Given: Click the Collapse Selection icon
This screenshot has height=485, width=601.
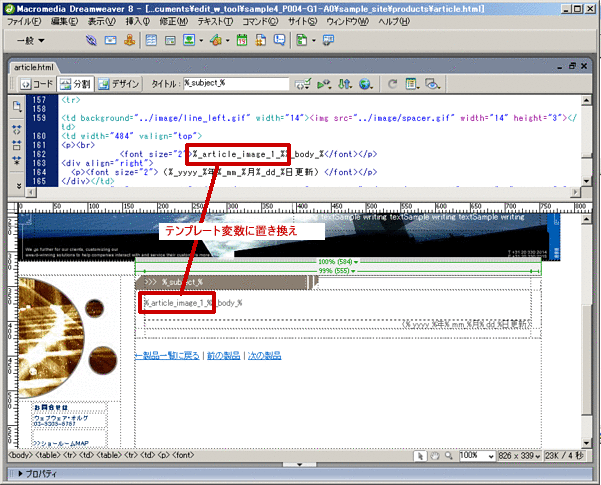Looking at the screenshot, I should click(x=16, y=145).
